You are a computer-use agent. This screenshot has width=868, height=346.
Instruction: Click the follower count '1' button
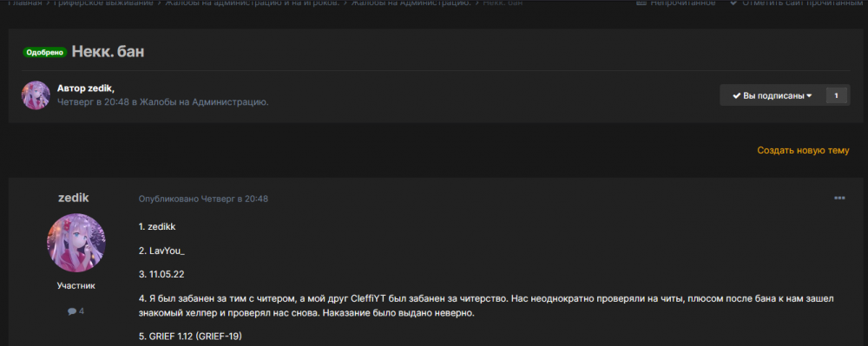(x=837, y=95)
